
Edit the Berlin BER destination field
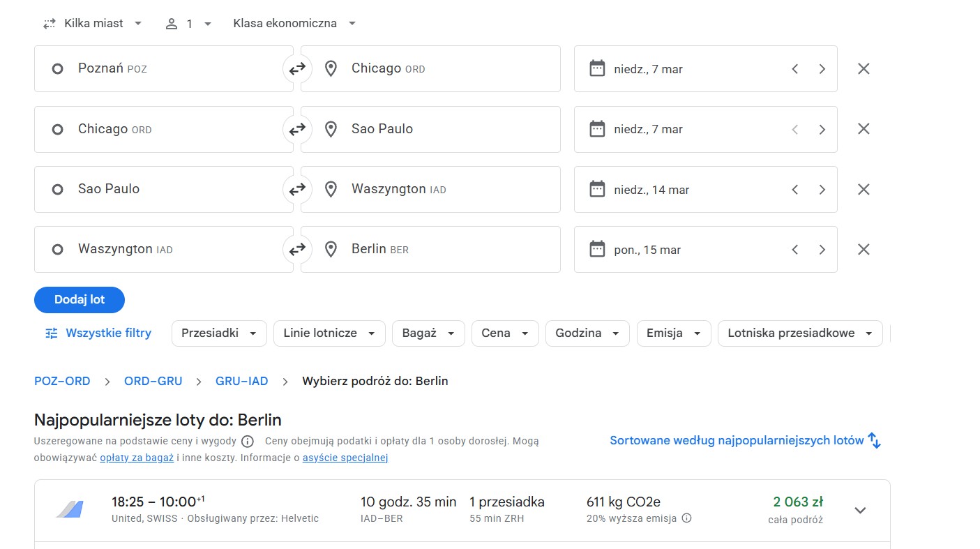point(430,249)
